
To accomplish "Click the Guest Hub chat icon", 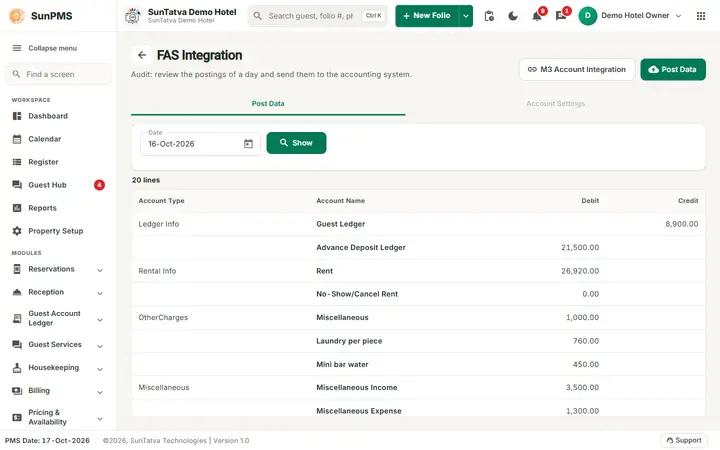I will pyautogui.click(x=17, y=185).
